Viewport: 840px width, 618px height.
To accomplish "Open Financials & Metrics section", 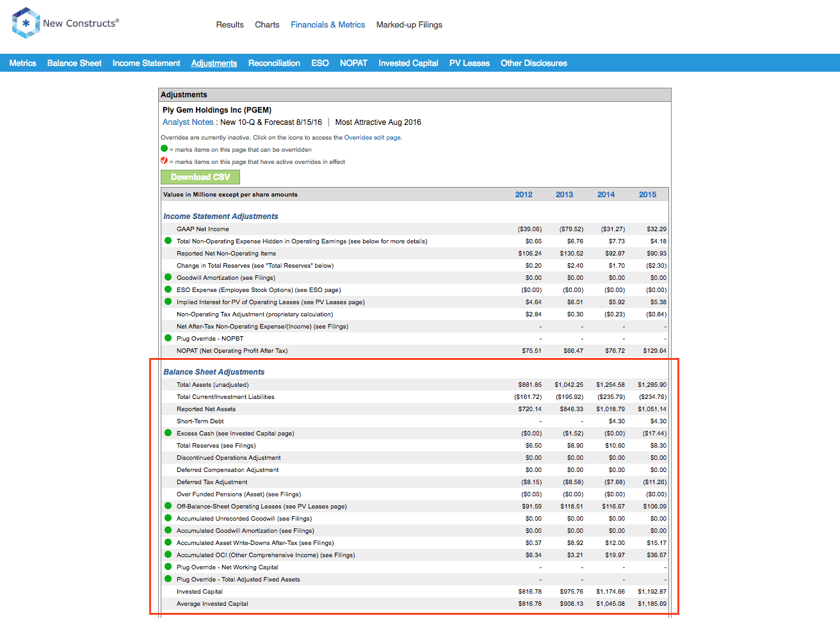I will tap(328, 25).
